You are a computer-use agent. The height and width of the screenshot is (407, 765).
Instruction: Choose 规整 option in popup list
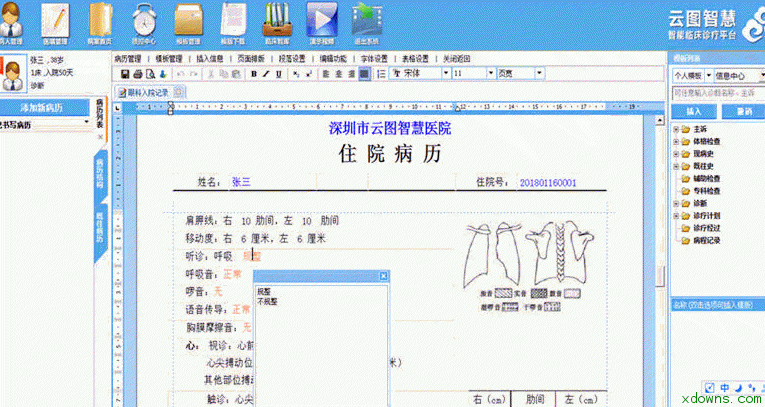[264, 291]
